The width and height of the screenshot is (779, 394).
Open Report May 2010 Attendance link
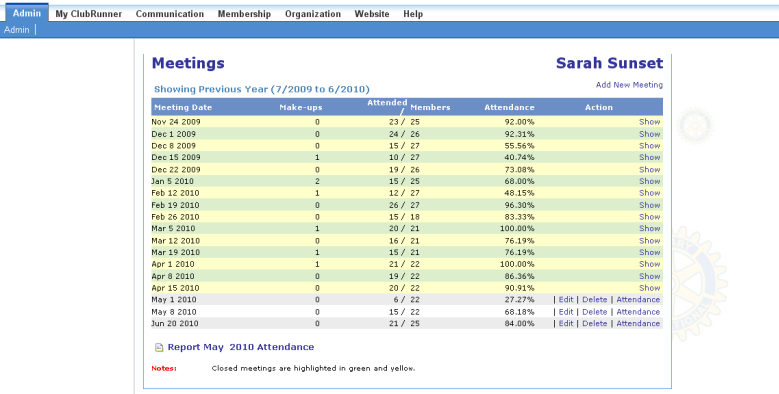[x=240, y=347]
